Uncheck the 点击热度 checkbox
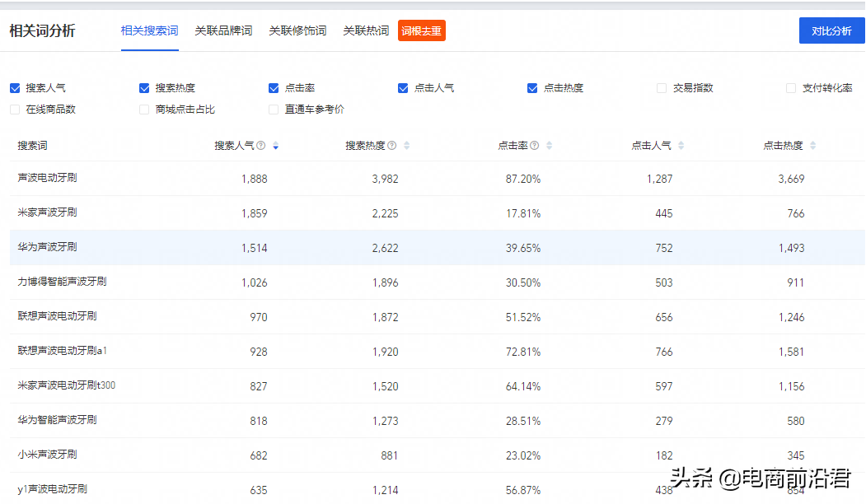866x504 pixels. point(532,88)
